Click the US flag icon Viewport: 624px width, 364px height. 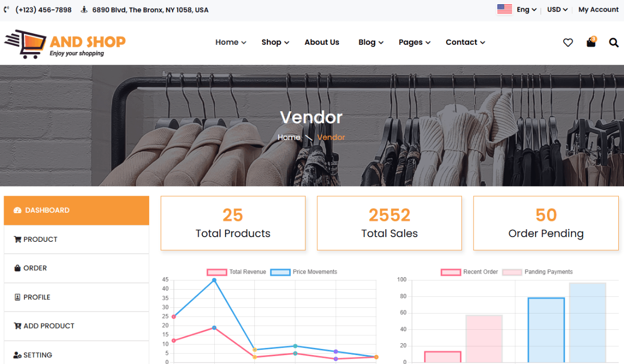[x=504, y=9]
